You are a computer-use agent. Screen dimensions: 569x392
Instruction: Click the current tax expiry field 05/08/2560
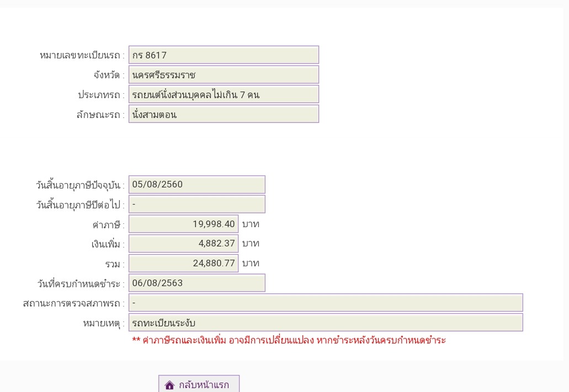coord(196,185)
